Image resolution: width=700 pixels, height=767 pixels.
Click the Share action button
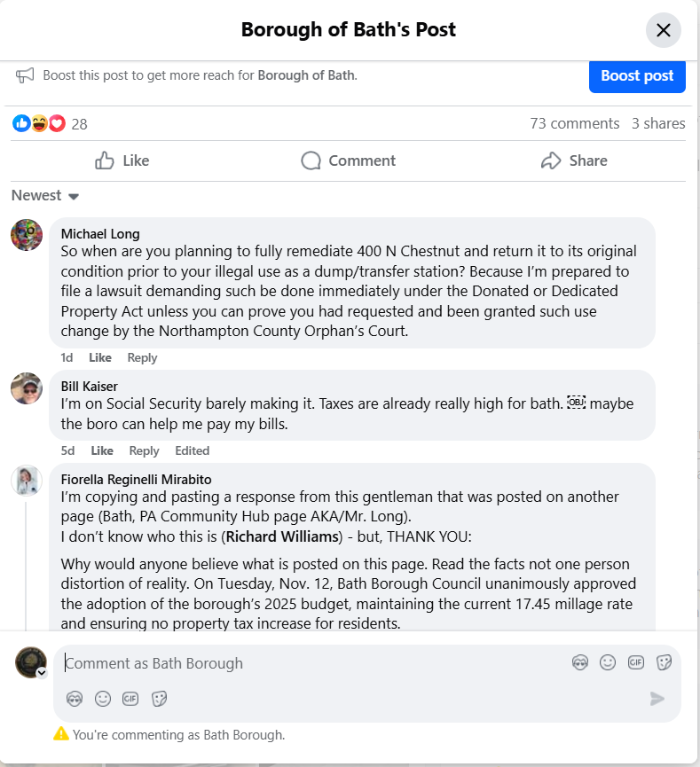[574, 160]
